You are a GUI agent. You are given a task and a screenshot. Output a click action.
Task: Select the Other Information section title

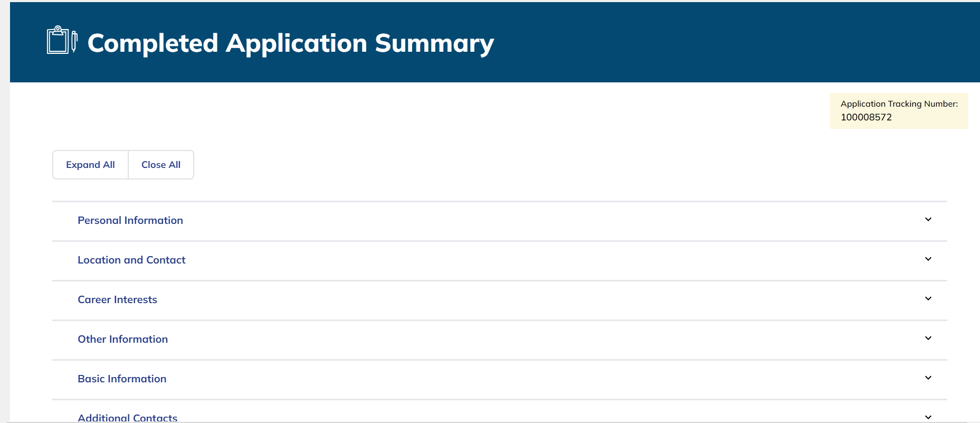tap(122, 339)
